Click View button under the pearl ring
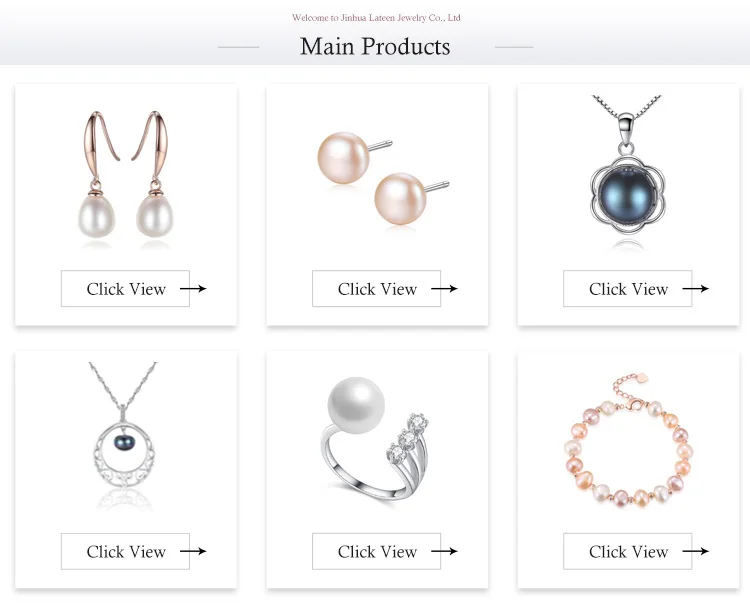Image resolution: width=750 pixels, height=609 pixels. pos(376,551)
